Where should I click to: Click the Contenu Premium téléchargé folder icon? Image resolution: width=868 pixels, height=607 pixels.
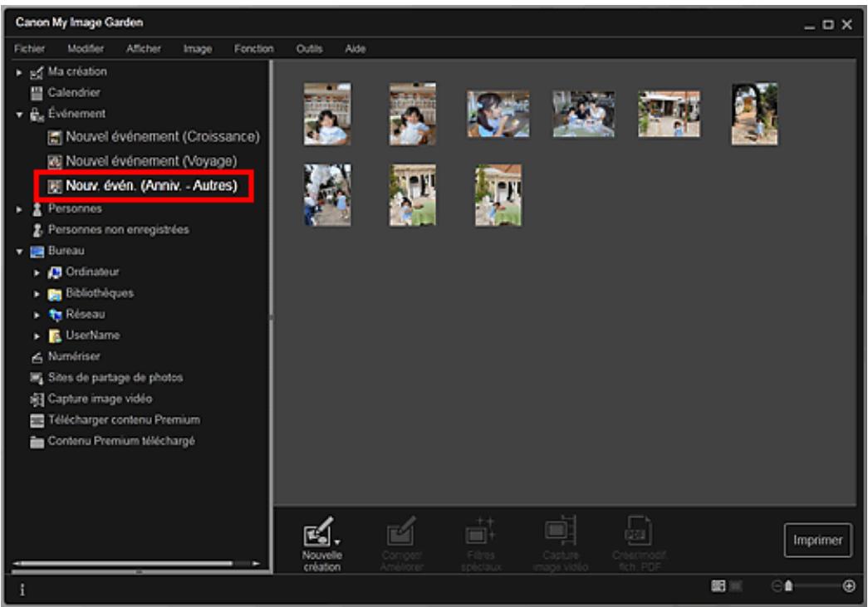coord(37,442)
